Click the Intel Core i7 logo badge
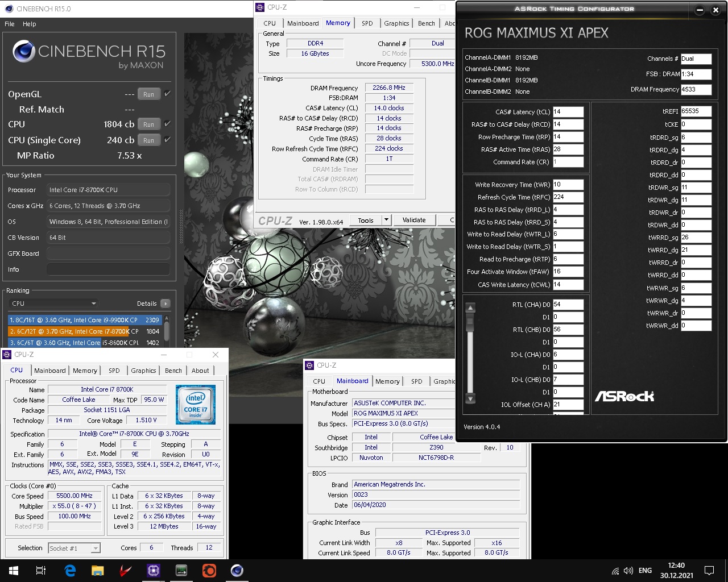The height and width of the screenshot is (582, 728). point(196,405)
